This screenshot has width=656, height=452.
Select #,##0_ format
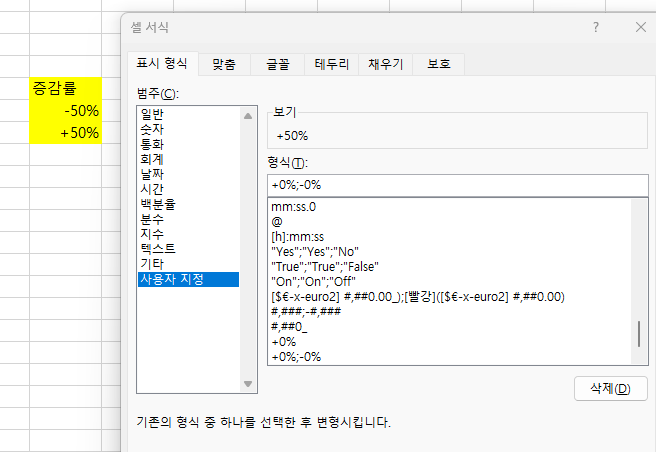coord(450,327)
